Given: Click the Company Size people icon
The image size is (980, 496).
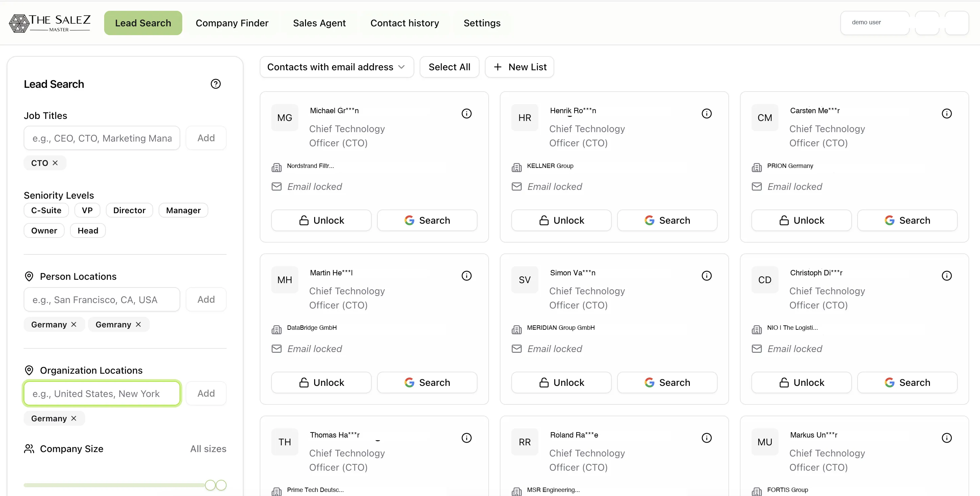Looking at the screenshot, I should coord(29,449).
